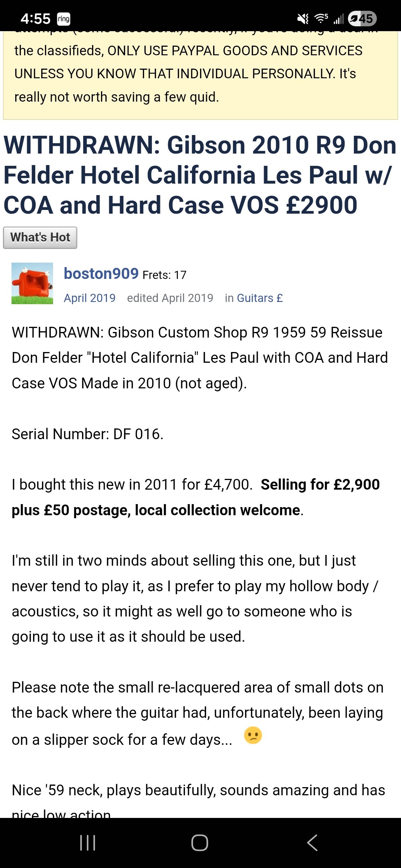Open the April 2019 post permalink

click(x=89, y=298)
